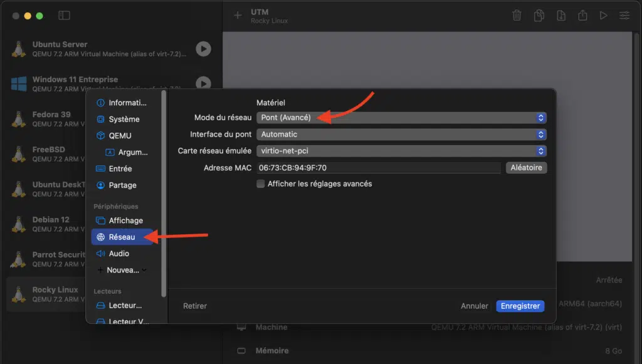Viewport: 642px width, 364px height.
Task: Click the settings sidebar scrollbar
Action: [164, 194]
